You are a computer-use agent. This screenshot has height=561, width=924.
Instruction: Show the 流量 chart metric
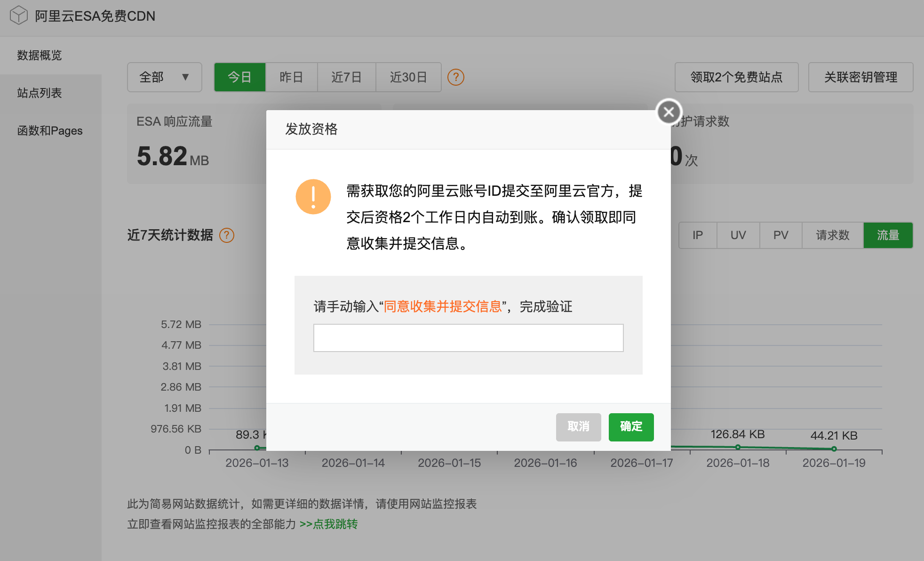pyautogui.click(x=888, y=235)
